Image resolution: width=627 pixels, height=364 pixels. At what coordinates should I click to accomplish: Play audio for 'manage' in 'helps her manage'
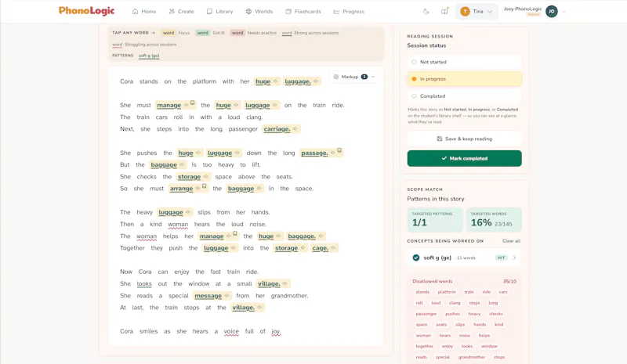(229, 236)
